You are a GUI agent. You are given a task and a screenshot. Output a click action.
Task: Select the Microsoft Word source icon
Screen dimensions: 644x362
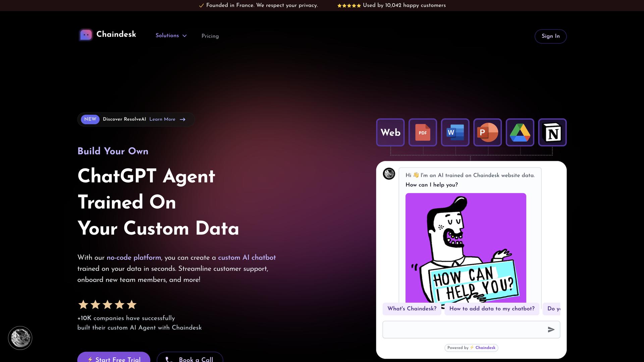click(455, 132)
